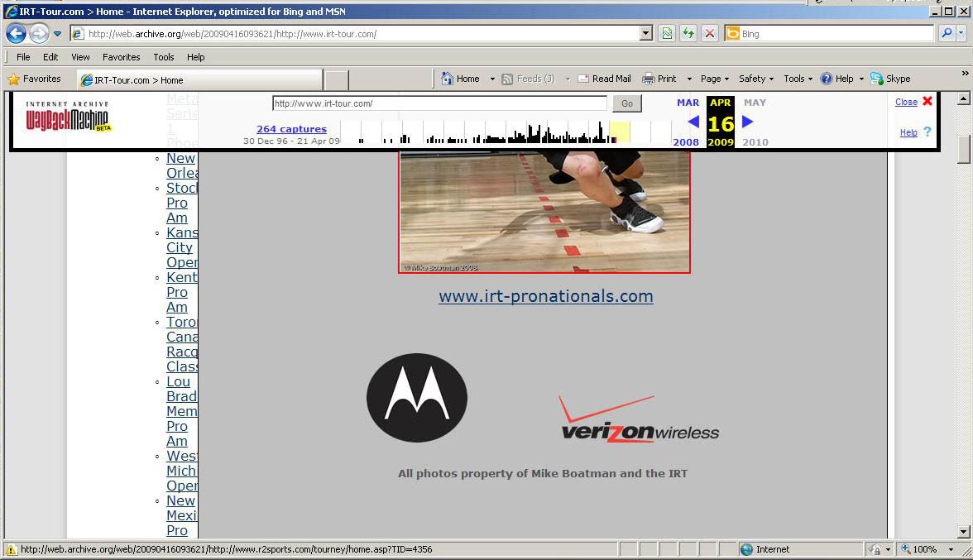This screenshot has height=560, width=973.
Task: Select year 2008 in the Wayback toolbar
Action: (x=686, y=142)
